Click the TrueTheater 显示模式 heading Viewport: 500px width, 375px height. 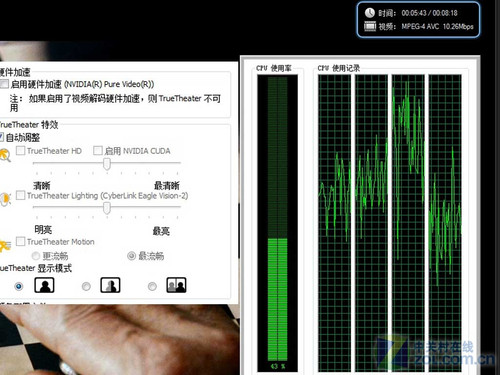(x=36, y=268)
